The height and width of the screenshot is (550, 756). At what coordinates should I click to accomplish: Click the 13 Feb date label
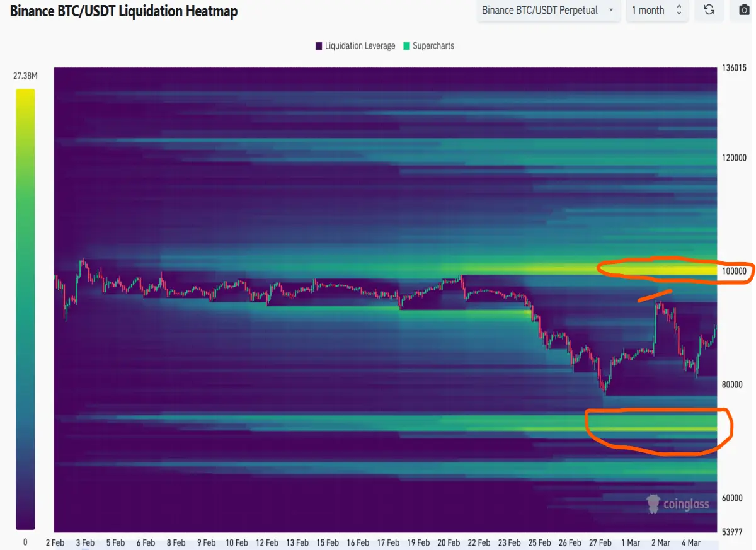point(297,542)
